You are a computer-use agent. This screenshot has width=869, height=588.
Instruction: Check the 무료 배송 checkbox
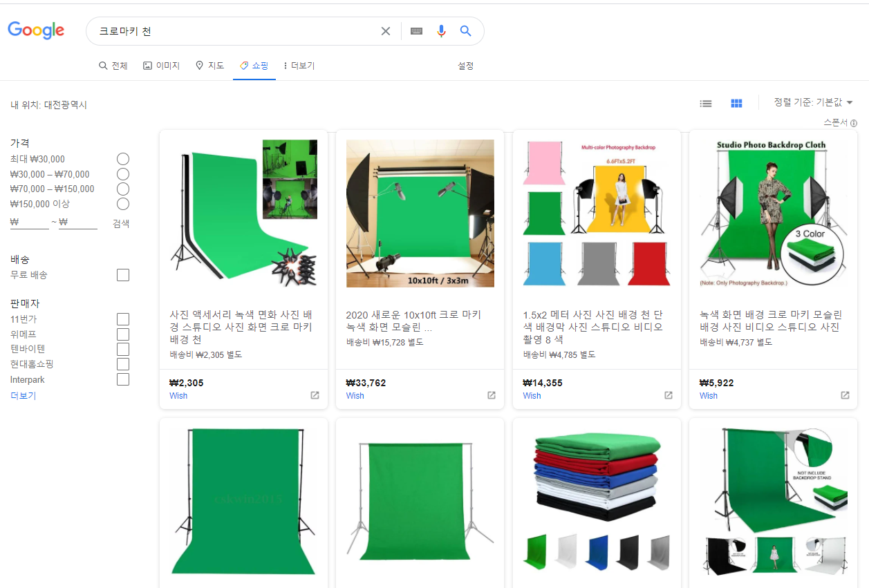123,275
